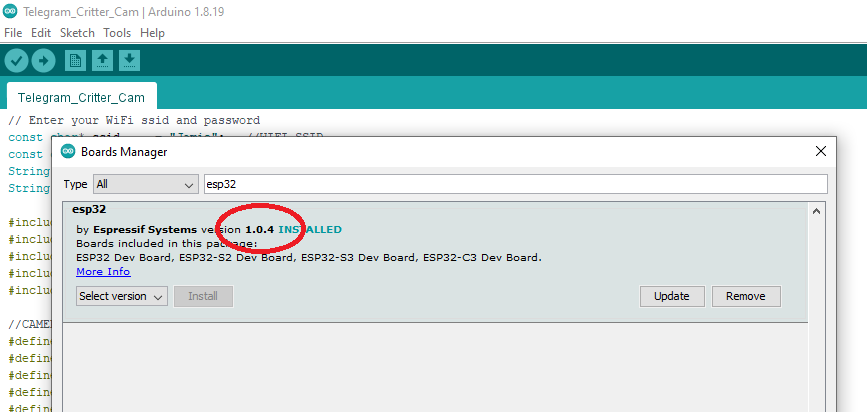The width and height of the screenshot is (867, 412).
Task: Create a new sketch with New icon
Action: tap(75, 60)
